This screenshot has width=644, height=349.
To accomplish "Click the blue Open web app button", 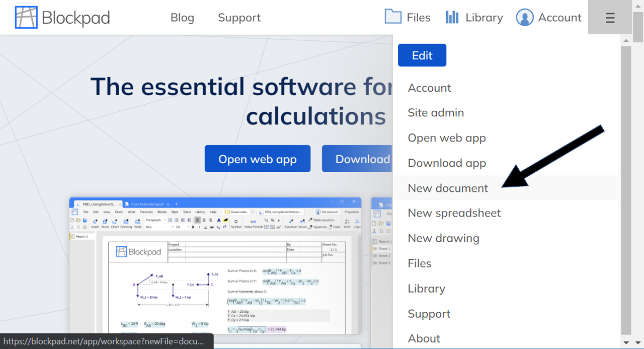I will click(x=258, y=159).
